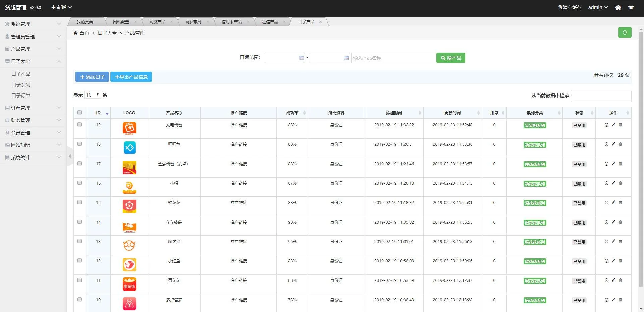Click the logo thumbnail of 叮叮鱼

(x=129, y=148)
